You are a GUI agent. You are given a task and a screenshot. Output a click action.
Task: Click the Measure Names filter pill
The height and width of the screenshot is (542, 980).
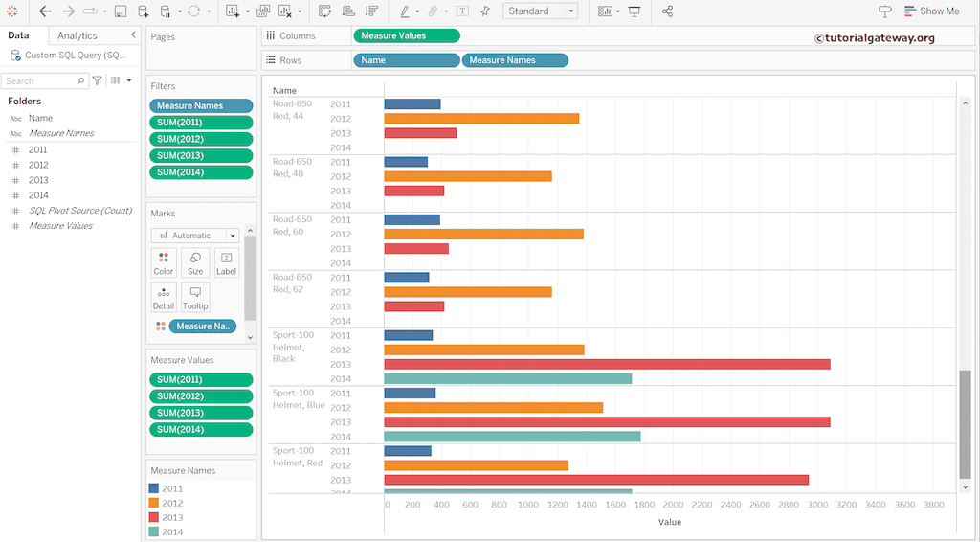coord(201,105)
